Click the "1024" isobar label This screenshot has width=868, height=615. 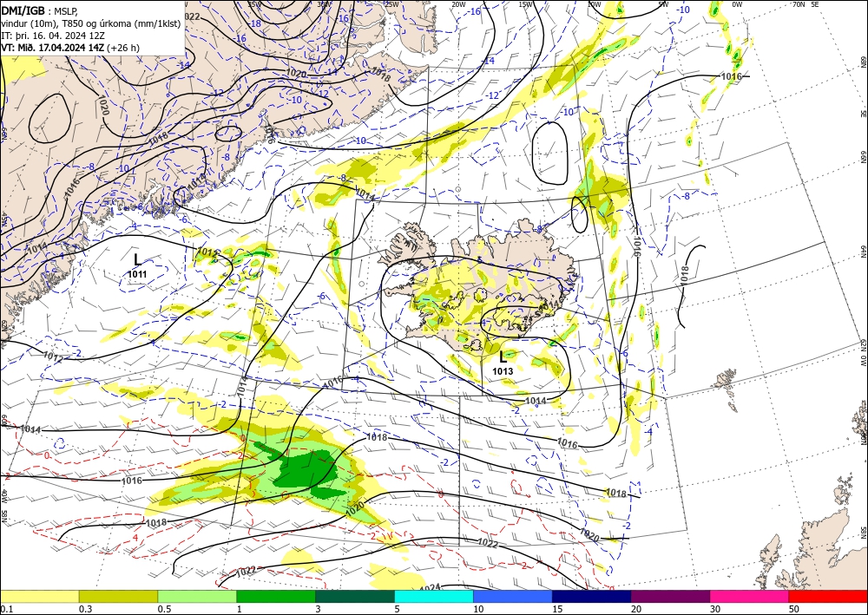pos(430,587)
